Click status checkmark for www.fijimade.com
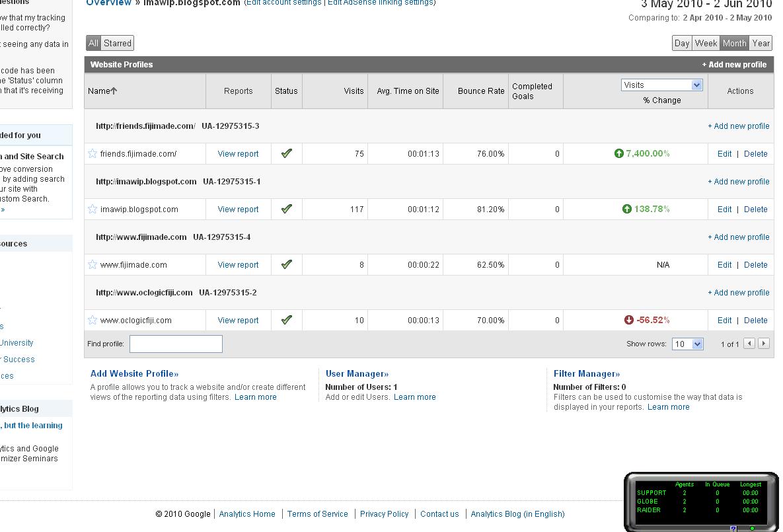 click(287, 264)
